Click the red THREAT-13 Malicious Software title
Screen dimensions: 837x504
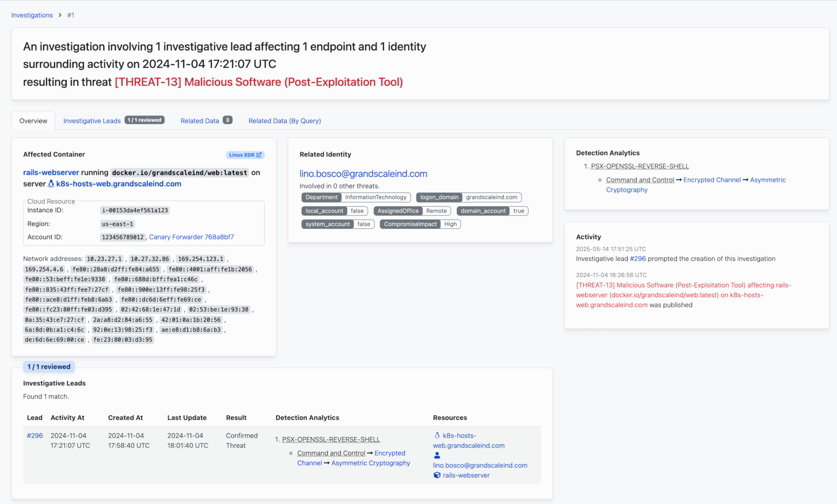coord(259,82)
